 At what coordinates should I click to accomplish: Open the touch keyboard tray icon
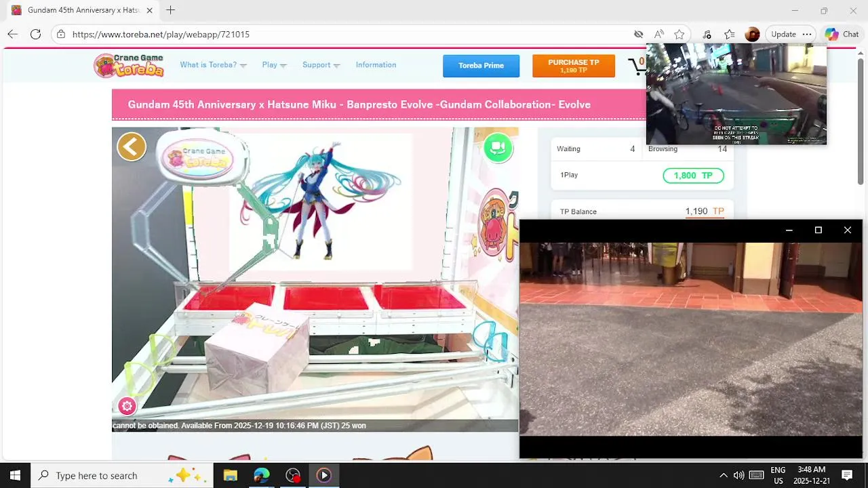756,475
